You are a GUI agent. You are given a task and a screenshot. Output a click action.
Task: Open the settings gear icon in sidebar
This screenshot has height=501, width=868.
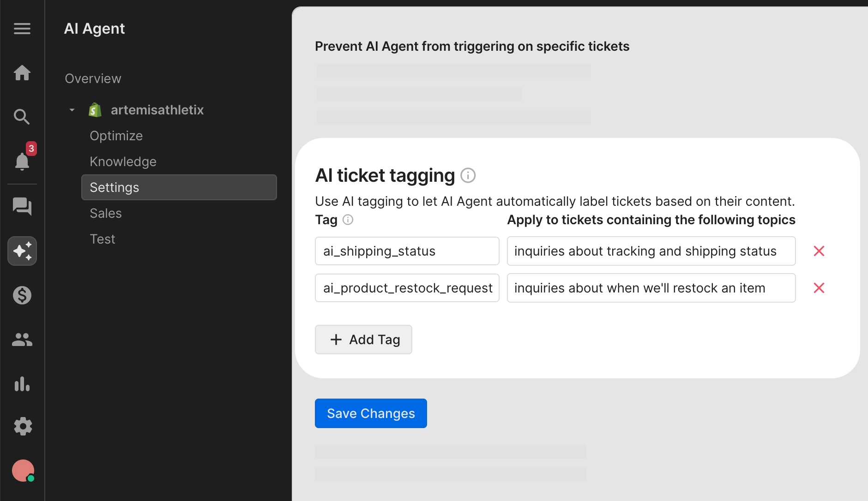[22, 426]
